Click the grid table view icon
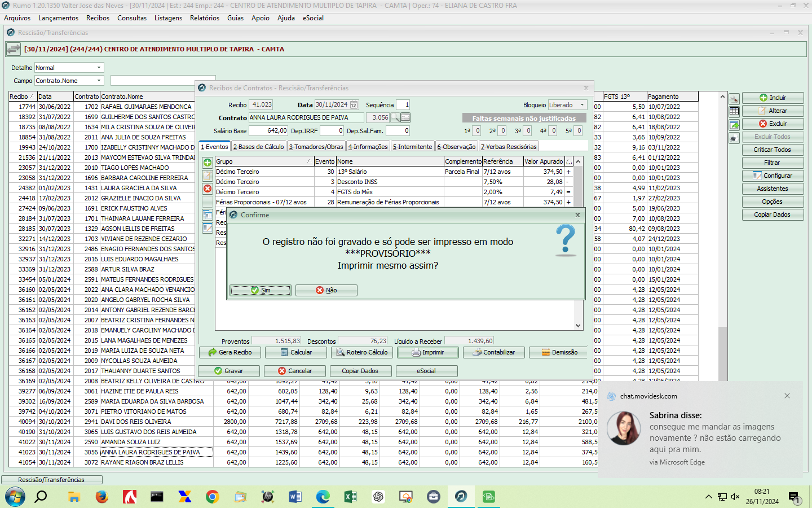 pos(734,111)
